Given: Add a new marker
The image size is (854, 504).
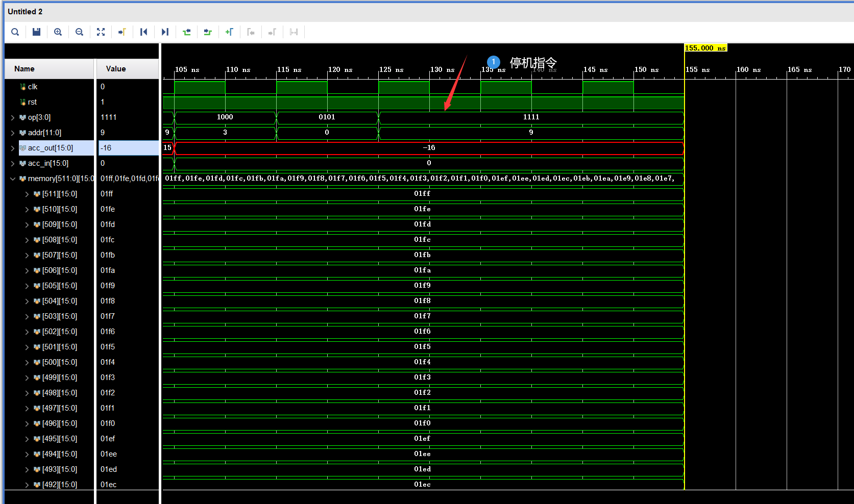Looking at the screenshot, I should tap(229, 32).
